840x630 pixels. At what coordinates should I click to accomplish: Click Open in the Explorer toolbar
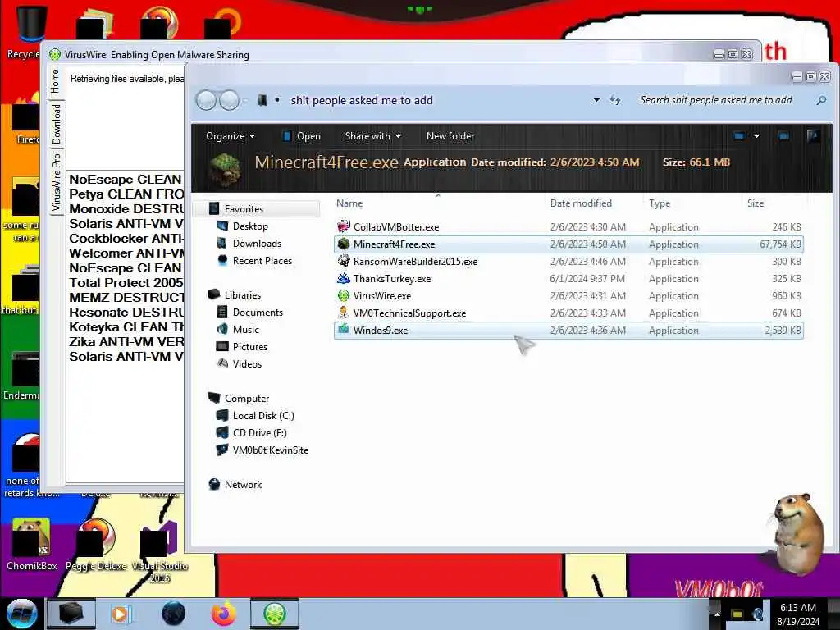coord(301,136)
